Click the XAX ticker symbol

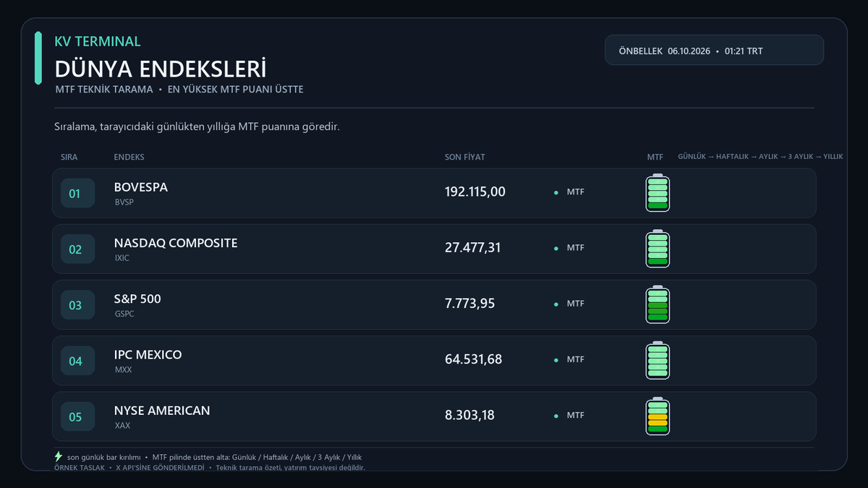coord(122,426)
